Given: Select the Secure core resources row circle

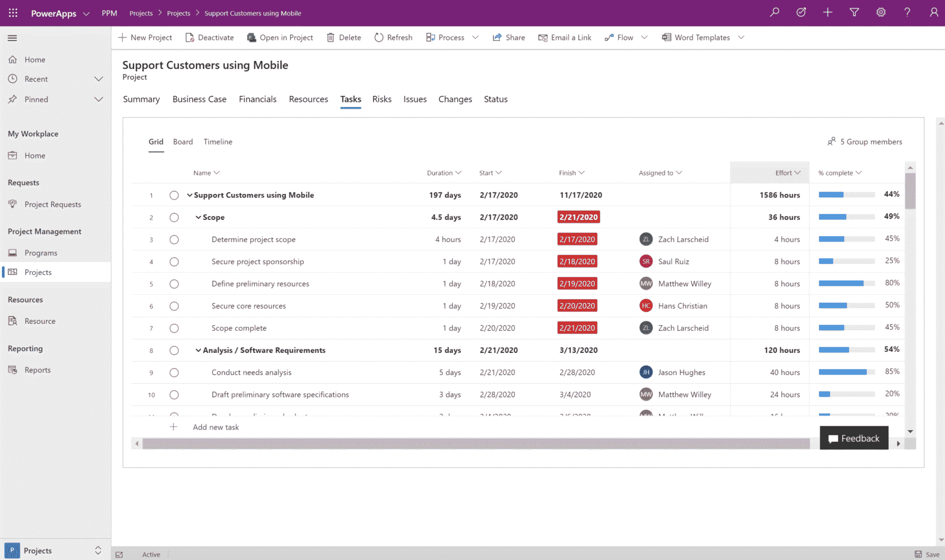Looking at the screenshot, I should (x=174, y=306).
